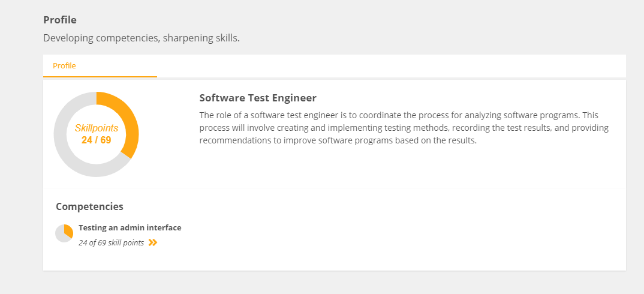Click the Developing competencies, sharpening skills subtitle
Viewport: 644px width, 294px height.
point(142,38)
